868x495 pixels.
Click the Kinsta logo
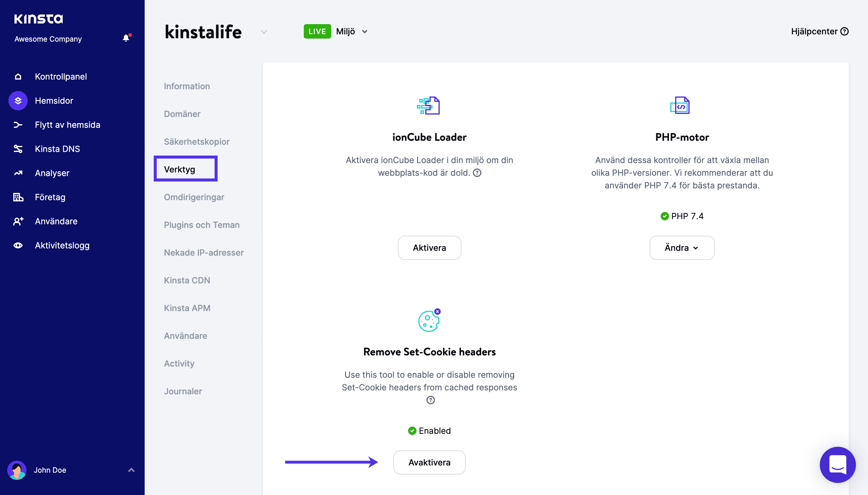tap(38, 19)
